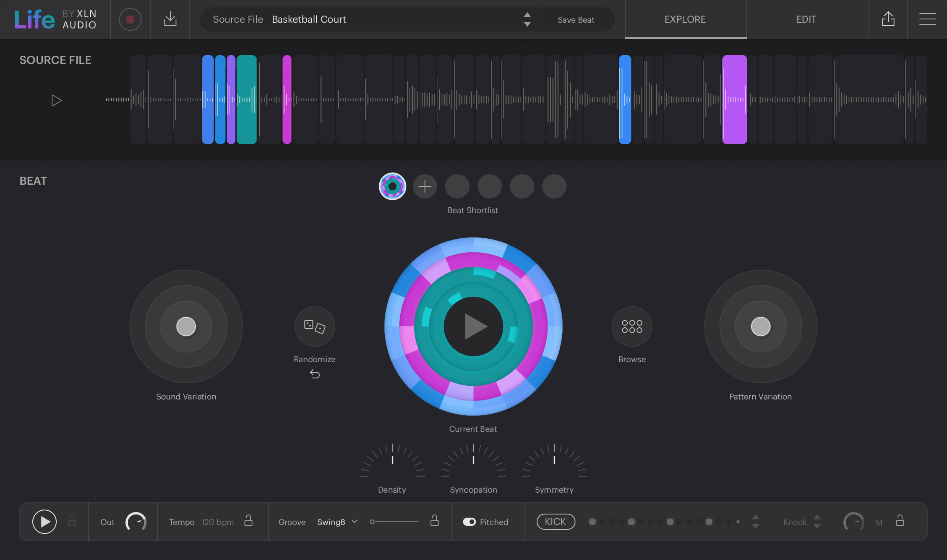Click the M mute button
947x560 pixels.
click(879, 523)
